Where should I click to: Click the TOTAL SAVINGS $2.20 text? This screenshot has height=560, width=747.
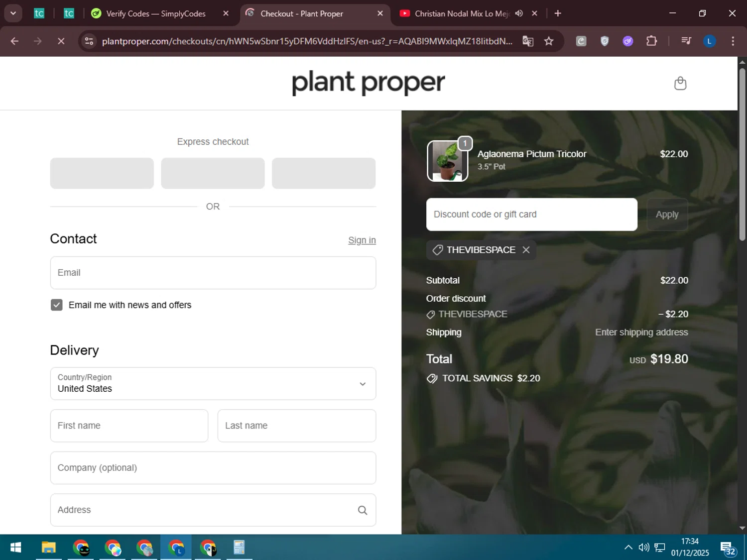pos(491,378)
